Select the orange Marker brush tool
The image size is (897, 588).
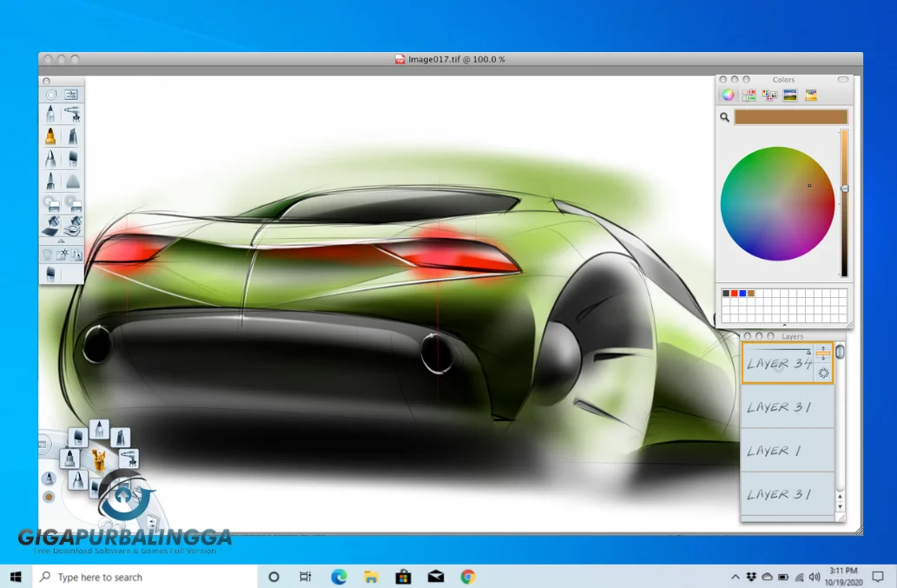[x=49, y=136]
